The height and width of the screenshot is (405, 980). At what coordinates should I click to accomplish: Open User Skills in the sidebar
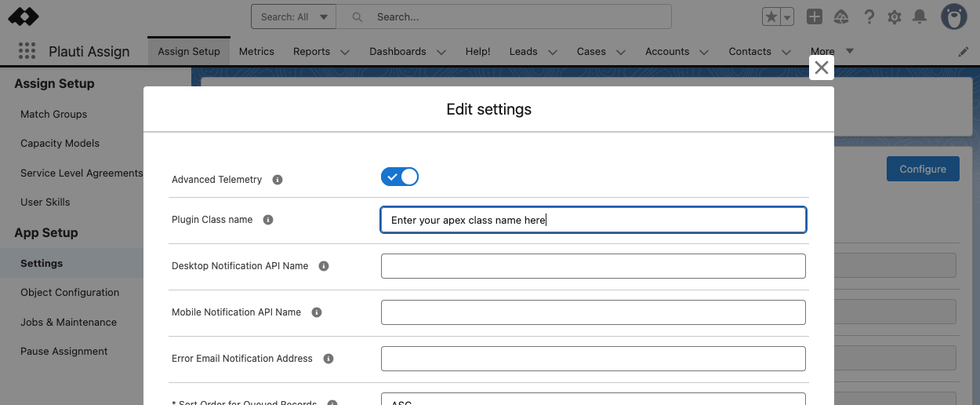coord(45,202)
